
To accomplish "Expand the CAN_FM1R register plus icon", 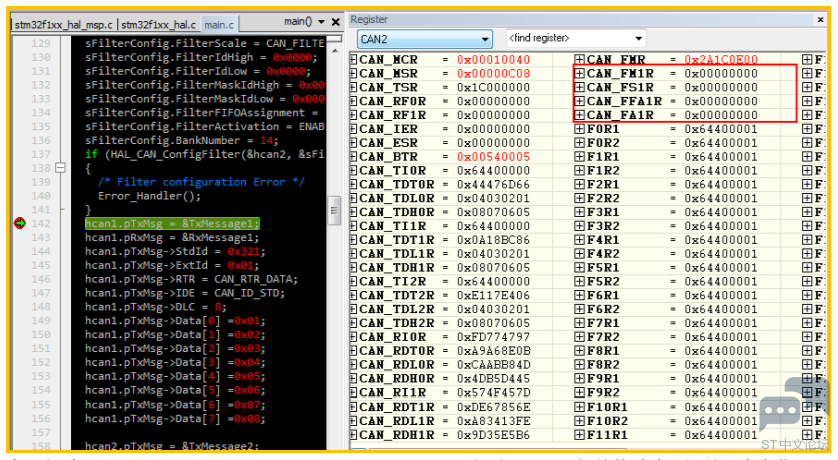I will (x=579, y=73).
